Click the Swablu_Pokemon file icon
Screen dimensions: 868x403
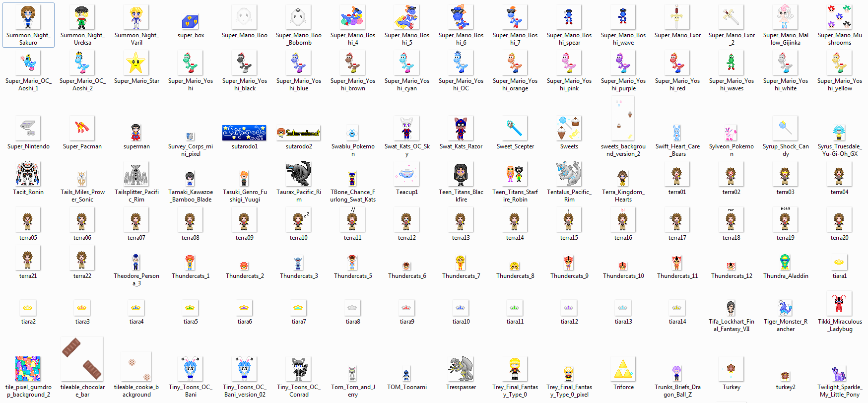click(353, 133)
